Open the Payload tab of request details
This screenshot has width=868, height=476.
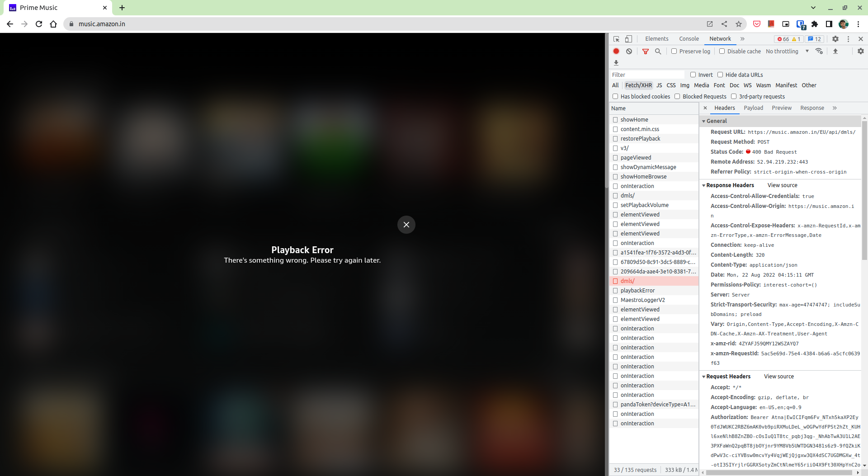click(x=753, y=108)
